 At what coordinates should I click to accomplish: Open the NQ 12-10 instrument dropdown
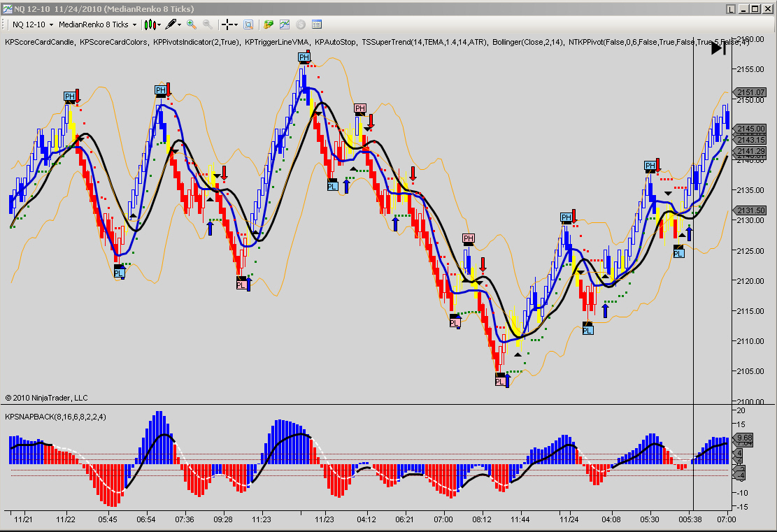pyautogui.click(x=33, y=24)
